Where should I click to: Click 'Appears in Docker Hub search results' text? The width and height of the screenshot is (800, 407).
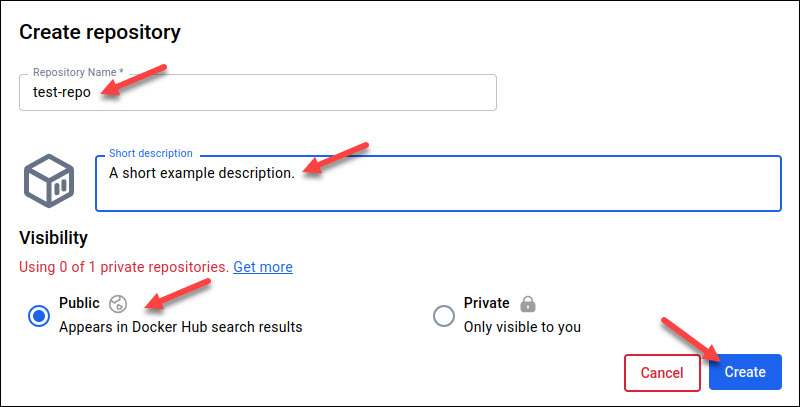point(180,326)
